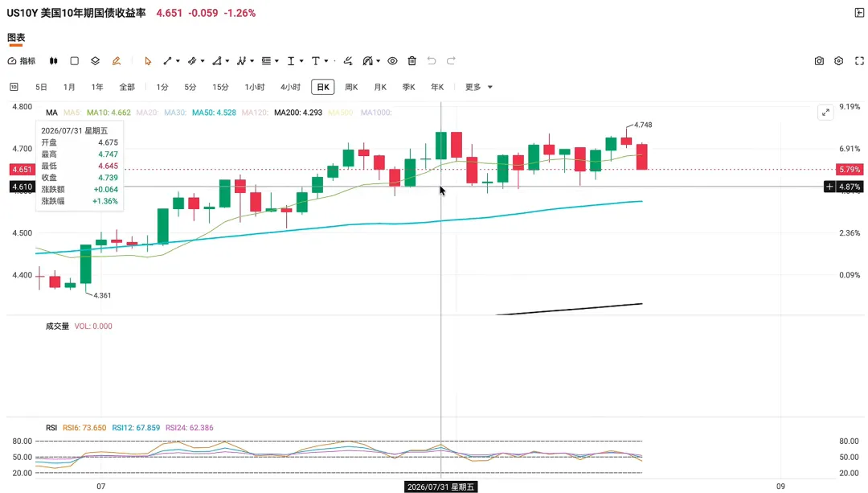Select the candlestick chart type icon
Image resolution: width=868 pixels, height=493 pixels.
pyautogui.click(x=54, y=61)
